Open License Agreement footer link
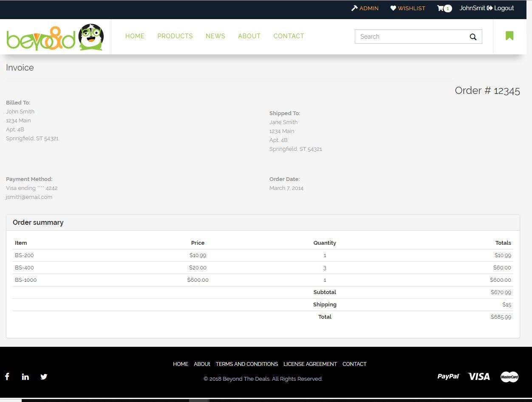 click(310, 364)
